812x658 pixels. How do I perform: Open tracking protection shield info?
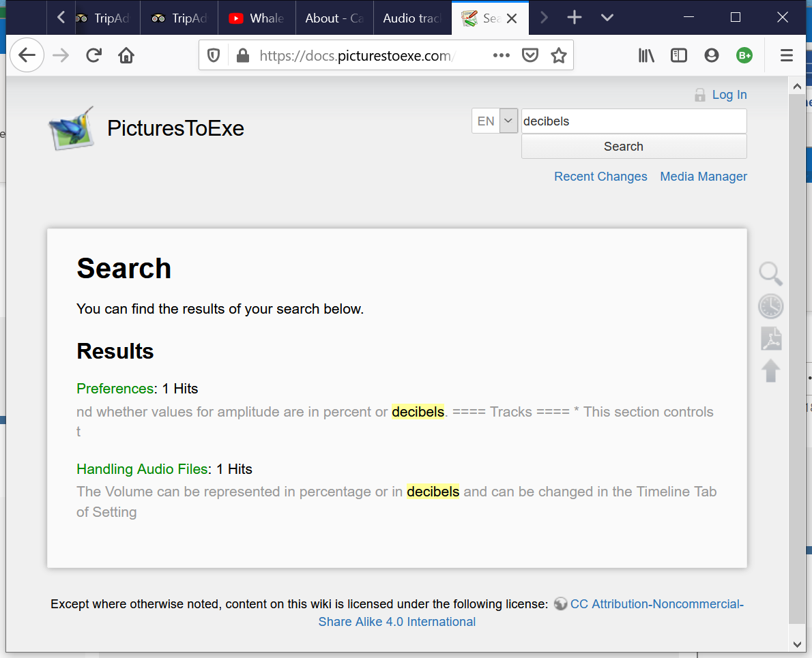[214, 56]
